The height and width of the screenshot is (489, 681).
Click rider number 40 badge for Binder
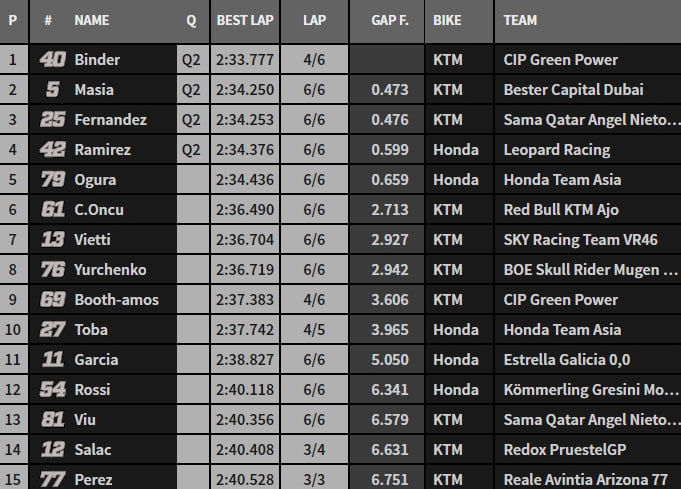point(52,60)
